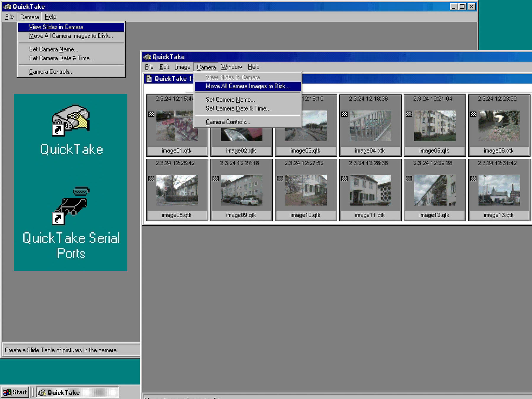Choose View Slides in Camera in the back window menu
The width and height of the screenshot is (532, 399).
pyautogui.click(x=71, y=27)
